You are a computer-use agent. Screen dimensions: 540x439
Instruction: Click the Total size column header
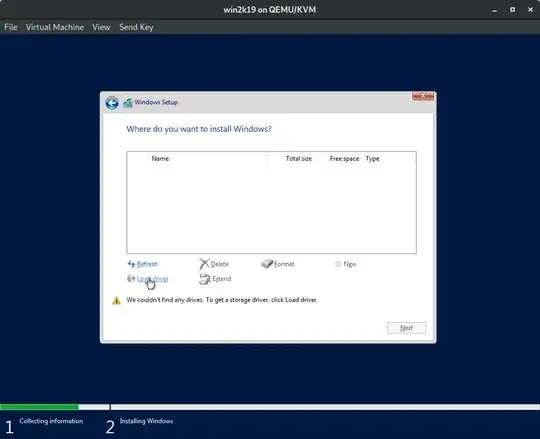pos(299,159)
